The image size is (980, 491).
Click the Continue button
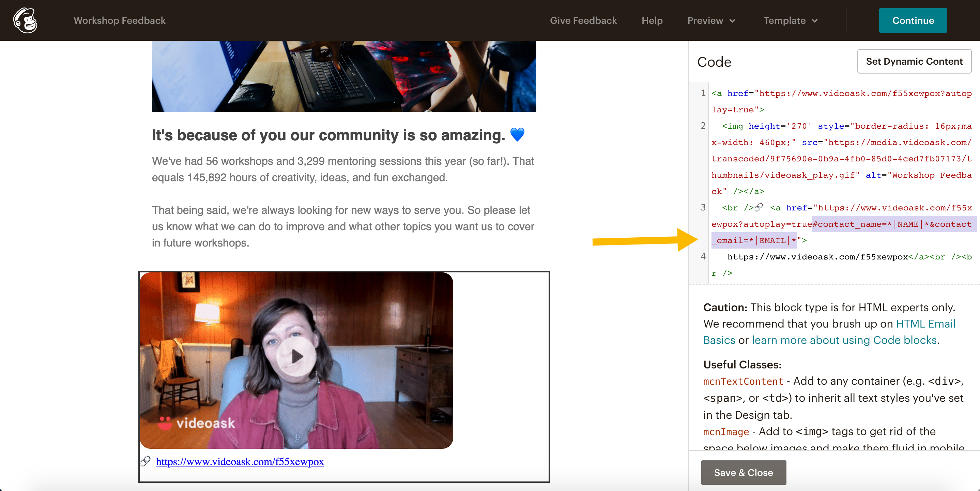pos(913,20)
